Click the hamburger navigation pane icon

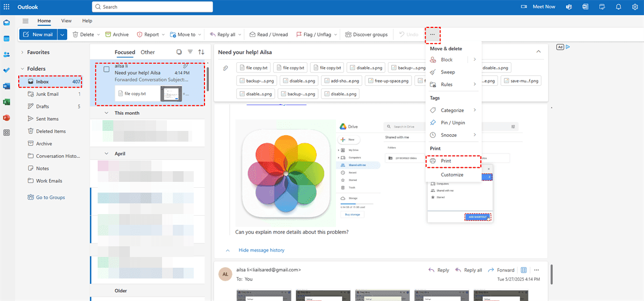click(25, 20)
